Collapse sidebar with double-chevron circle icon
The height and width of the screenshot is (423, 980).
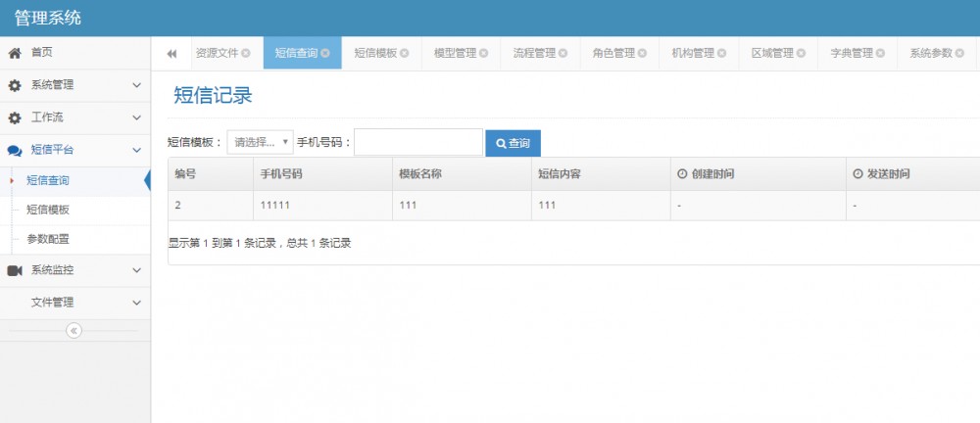73,331
